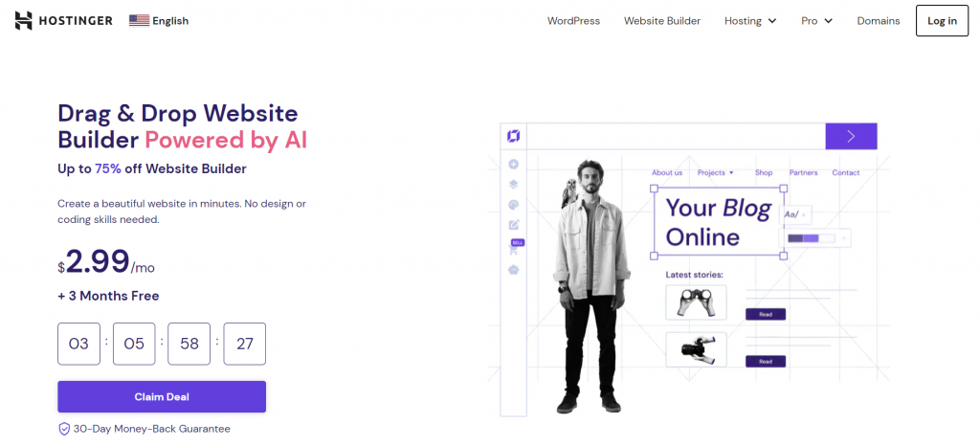Image resolution: width=980 pixels, height=446 pixels.
Task: Click the Hostinger logo icon
Action: pos(23,21)
